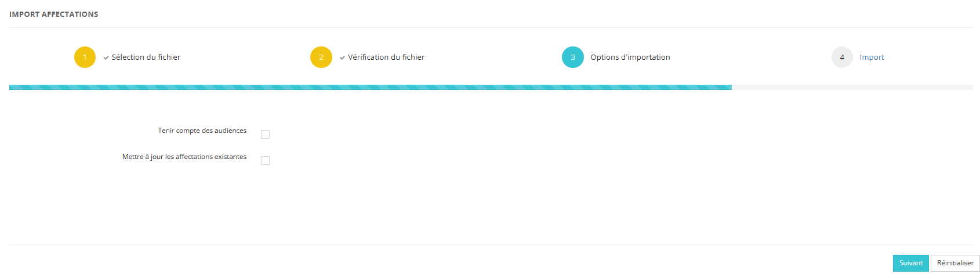Click checkmark icon beside Vérification du fichier
980x274 pixels.
[x=343, y=57]
